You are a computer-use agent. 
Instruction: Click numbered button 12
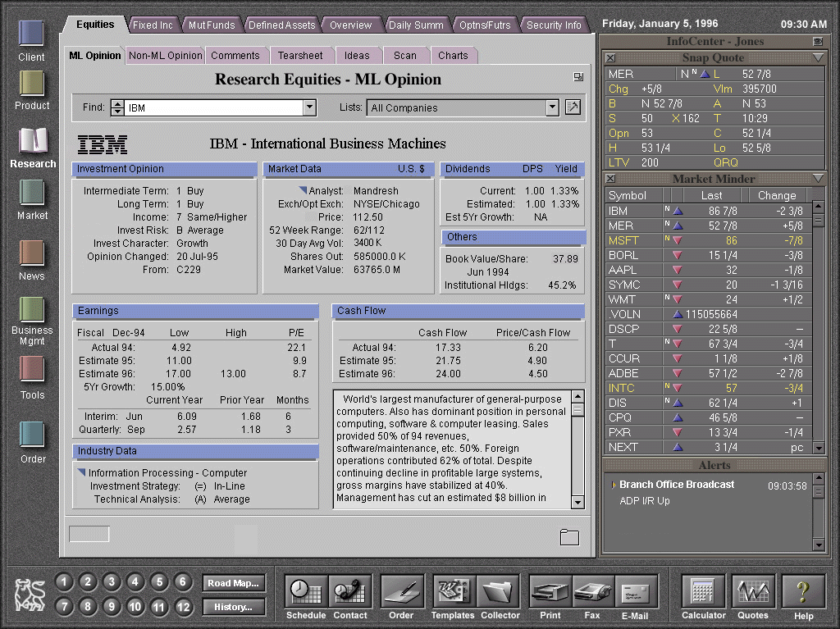tap(183, 607)
